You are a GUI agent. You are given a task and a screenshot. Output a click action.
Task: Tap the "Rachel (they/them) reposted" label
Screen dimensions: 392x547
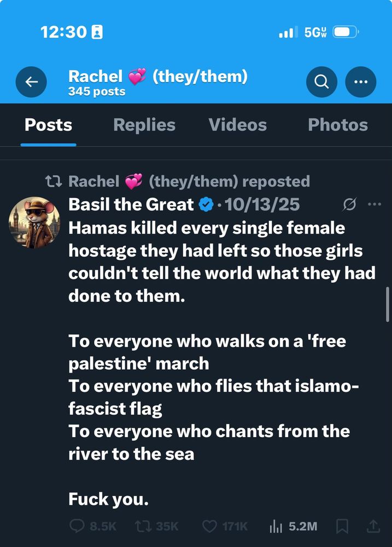(x=189, y=181)
